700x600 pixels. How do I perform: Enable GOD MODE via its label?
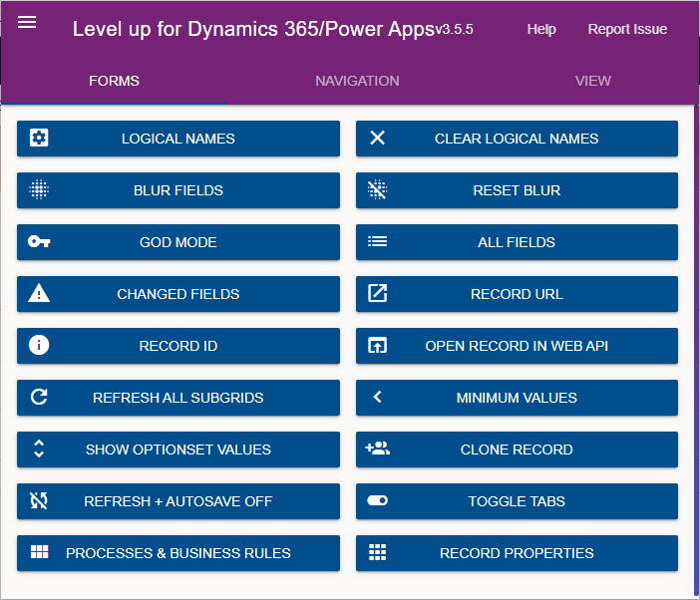pyautogui.click(x=178, y=242)
